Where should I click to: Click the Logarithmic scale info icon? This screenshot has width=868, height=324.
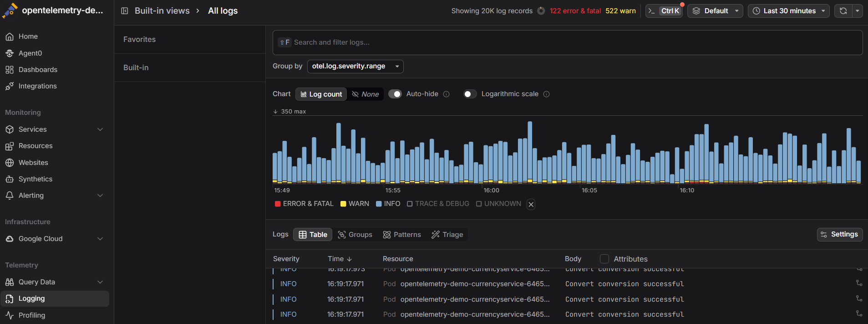pos(547,94)
